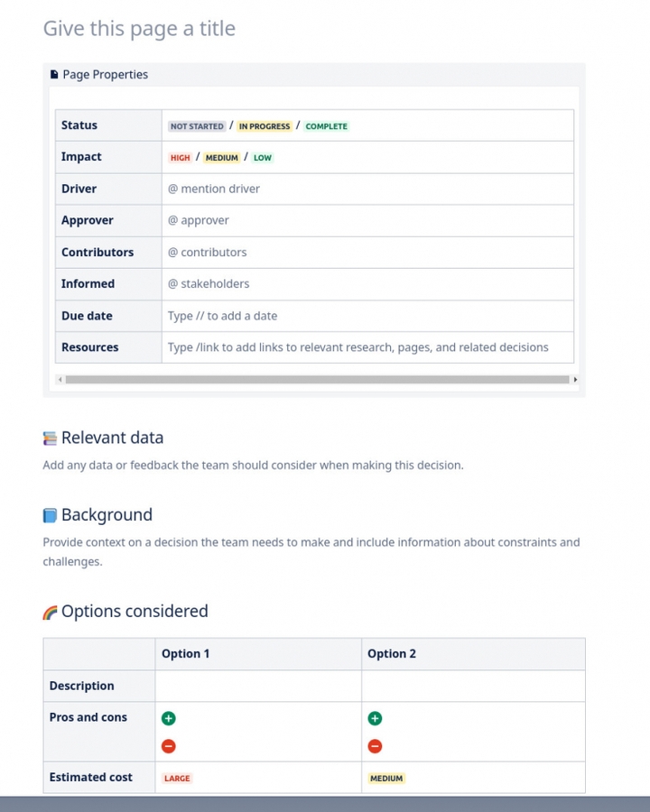The width and height of the screenshot is (650, 812).
Task: Click the green plus icon under Option 2 pros
Action: (375, 718)
